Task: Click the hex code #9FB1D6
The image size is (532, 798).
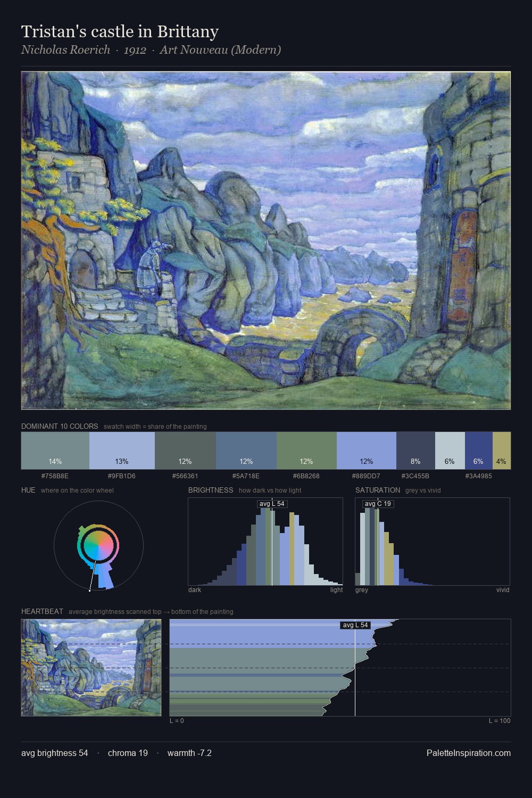Action: (x=122, y=476)
